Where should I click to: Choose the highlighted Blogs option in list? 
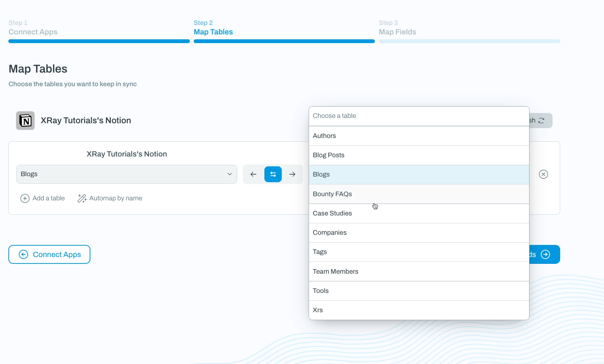click(x=419, y=175)
